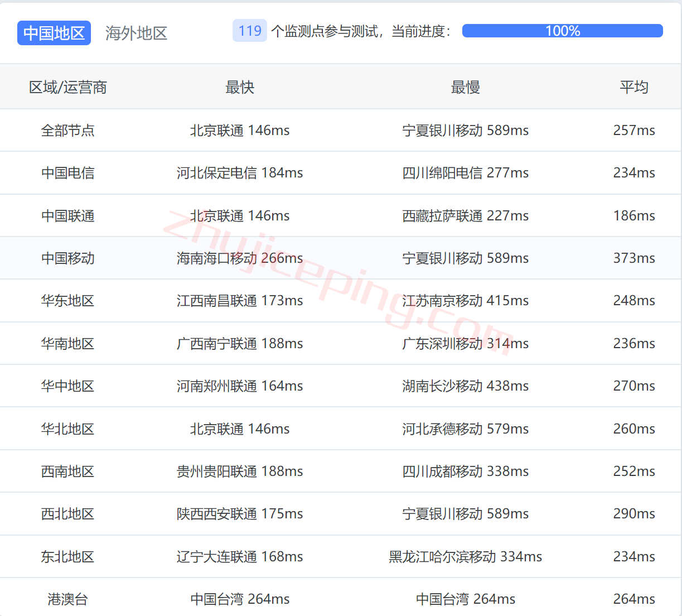Click 河北承德移动 579ms cell

click(x=466, y=429)
